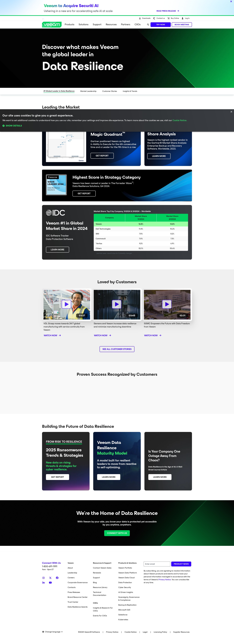
Task: Click Learn More in IDC card
Action: [57, 250]
